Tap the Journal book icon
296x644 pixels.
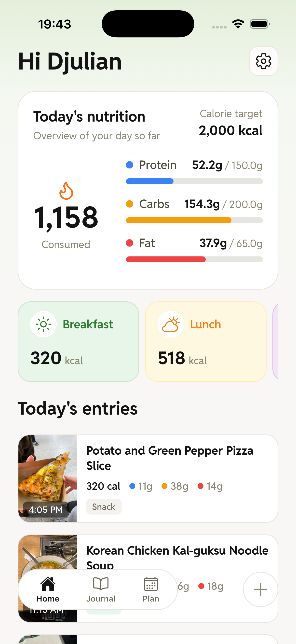click(101, 584)
